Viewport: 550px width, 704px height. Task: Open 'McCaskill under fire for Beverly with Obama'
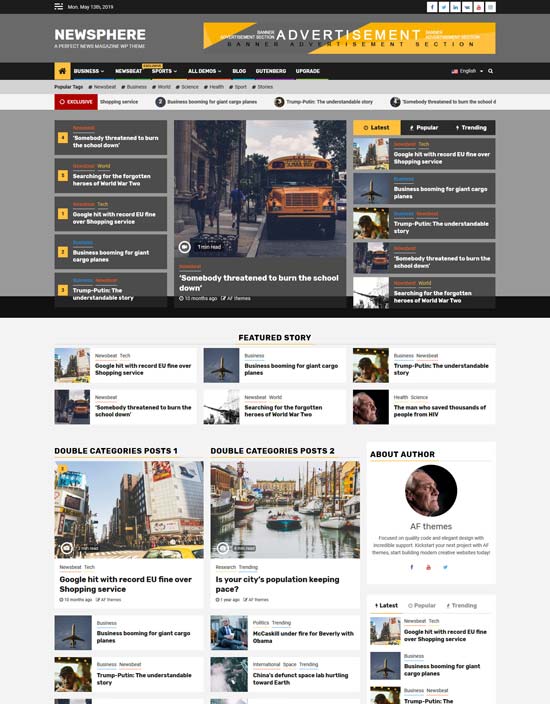point(303,637)
